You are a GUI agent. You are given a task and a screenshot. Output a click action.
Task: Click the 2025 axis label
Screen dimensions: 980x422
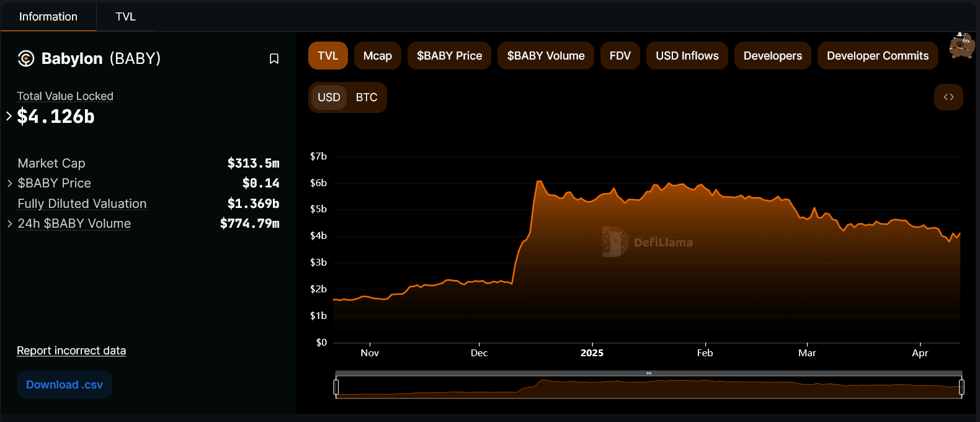592,353
